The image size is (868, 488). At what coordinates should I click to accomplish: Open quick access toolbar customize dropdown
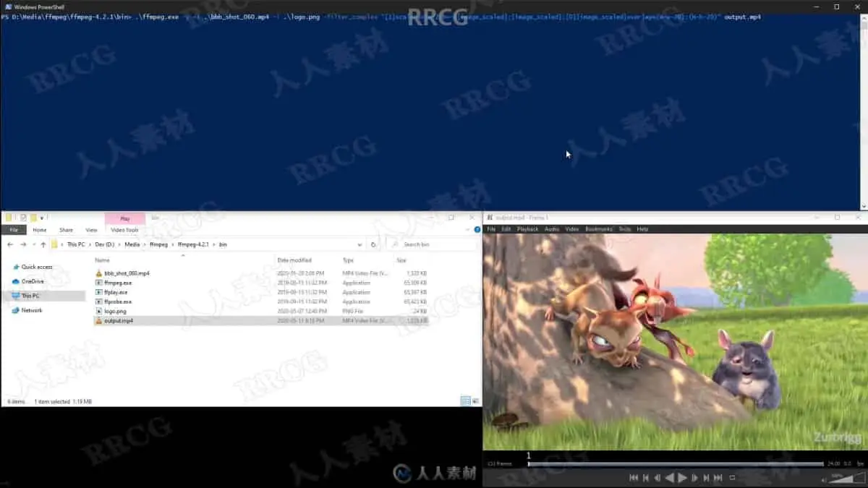point(42,218)
